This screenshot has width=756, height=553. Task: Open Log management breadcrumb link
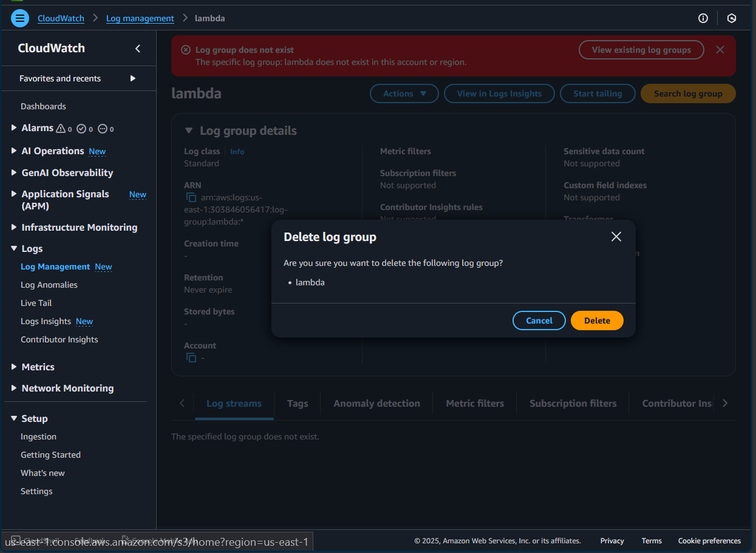tap(140, 18)
